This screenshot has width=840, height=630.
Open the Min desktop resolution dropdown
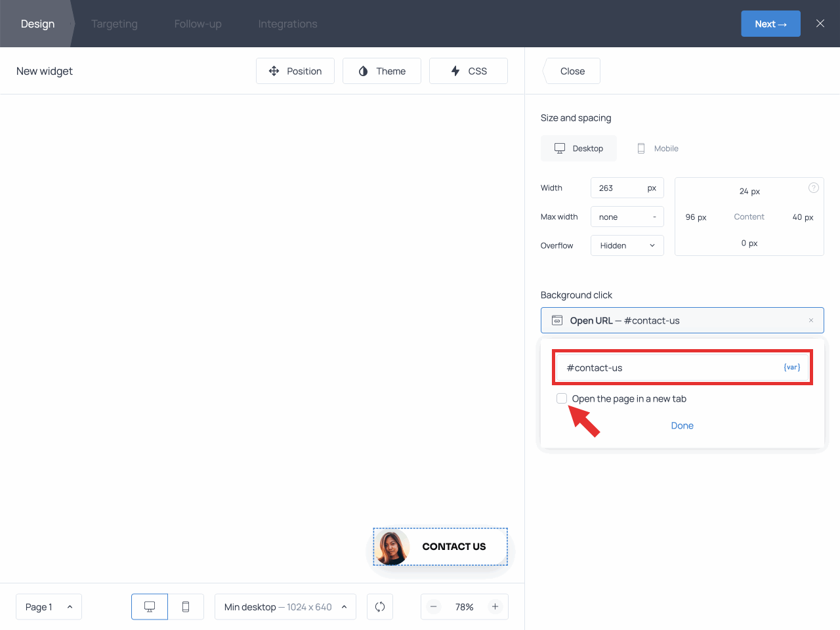285,607
